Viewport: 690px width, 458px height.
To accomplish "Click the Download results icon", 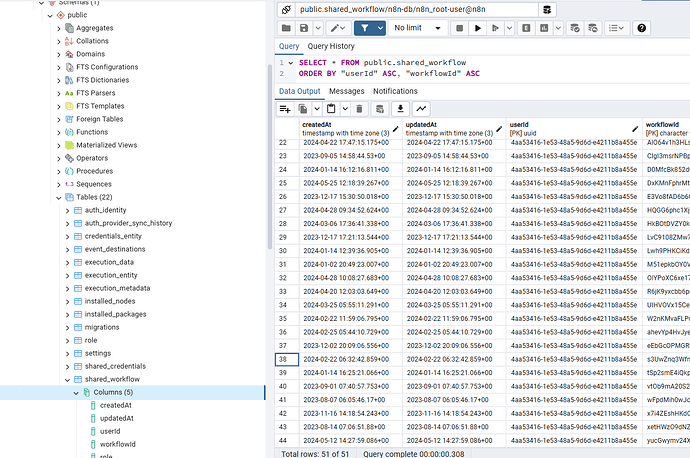I will [x=400, y=109].
